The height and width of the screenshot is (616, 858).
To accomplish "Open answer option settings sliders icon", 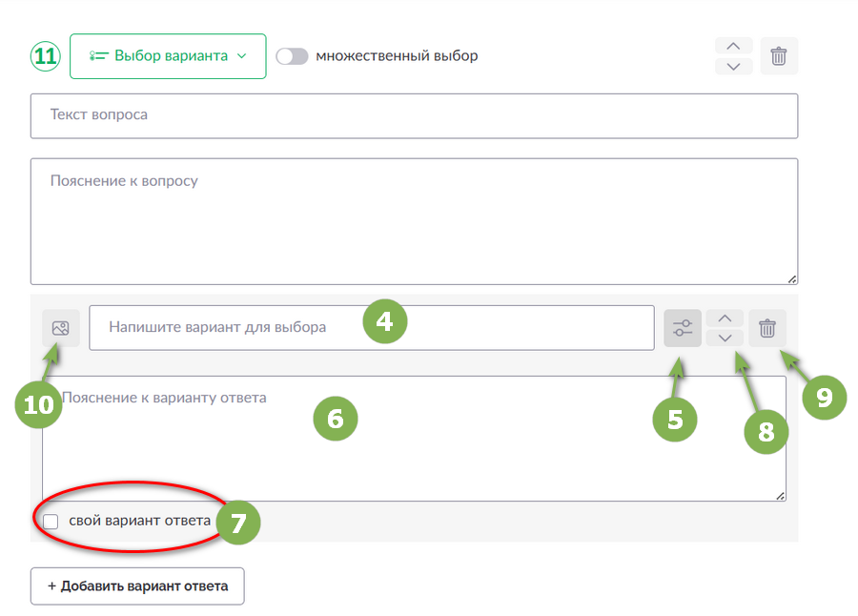I will point(683,328).
